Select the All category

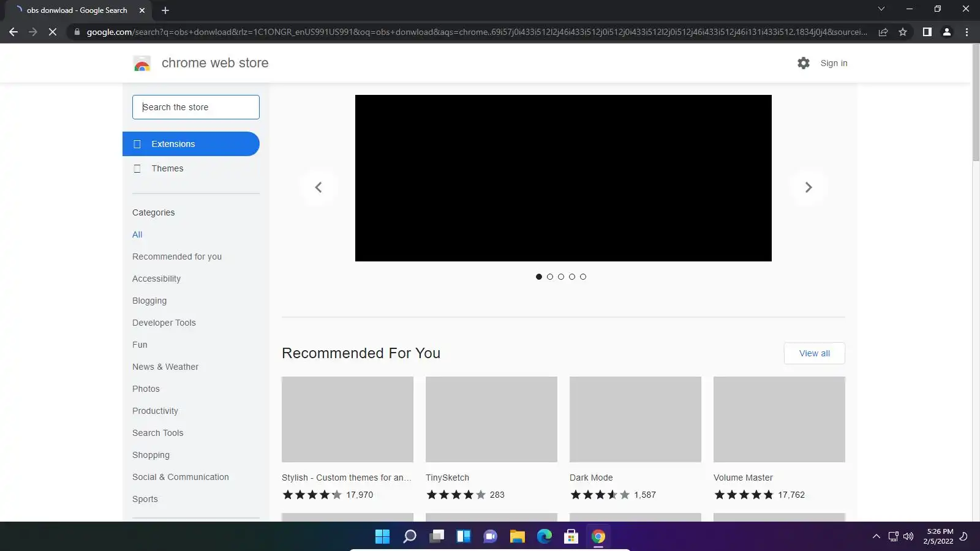pyautogui.click(x=137, y=234)
